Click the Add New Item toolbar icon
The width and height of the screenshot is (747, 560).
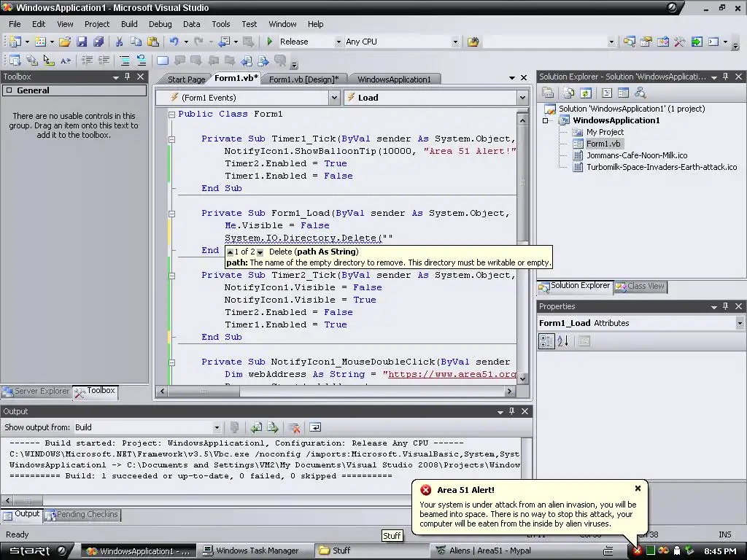[40, 42]
